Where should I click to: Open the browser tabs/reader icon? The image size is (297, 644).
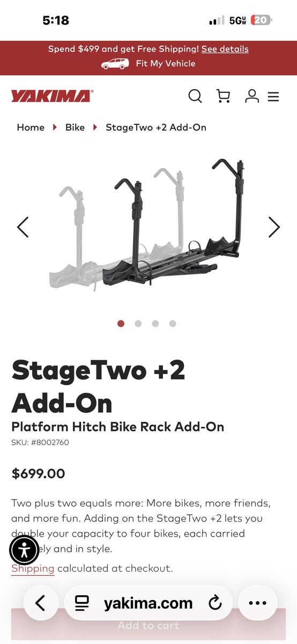82,603
